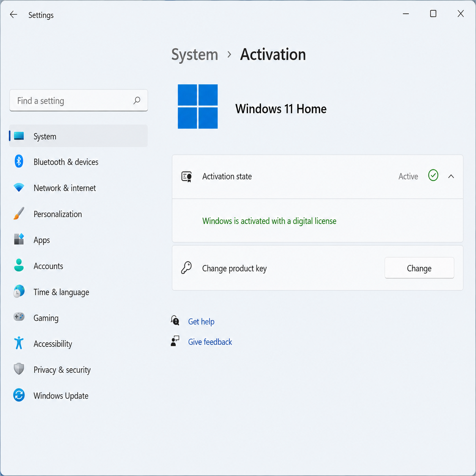The image size is (476, 476).
Task: Open the Get help link
Action: 201,322
